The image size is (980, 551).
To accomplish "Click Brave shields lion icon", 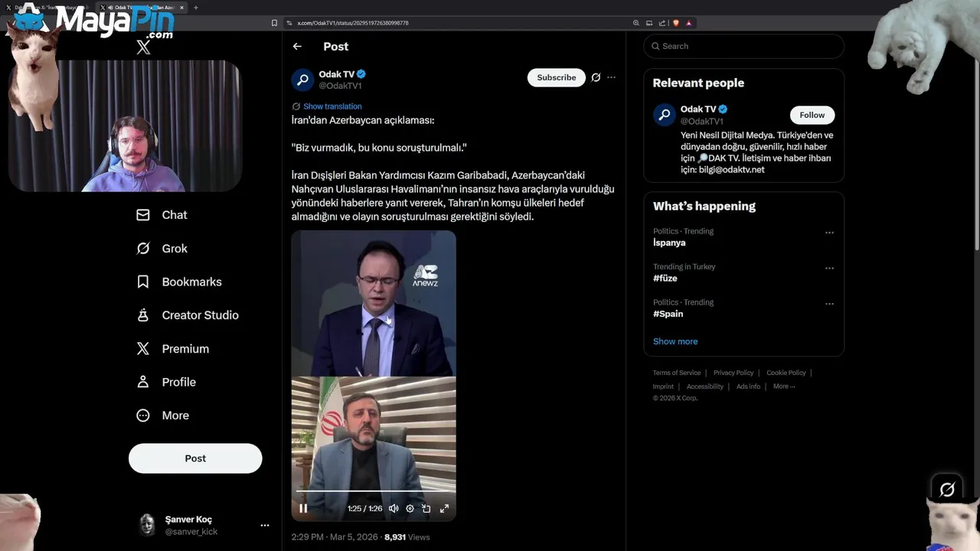I will (x=676, y=23).
